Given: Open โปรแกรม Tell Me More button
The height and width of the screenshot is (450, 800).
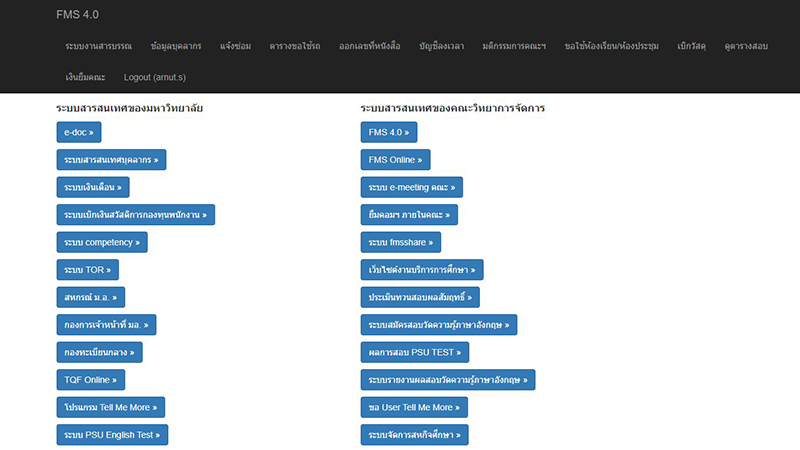Looking at the screenshot, I should (x=111, y=408).
